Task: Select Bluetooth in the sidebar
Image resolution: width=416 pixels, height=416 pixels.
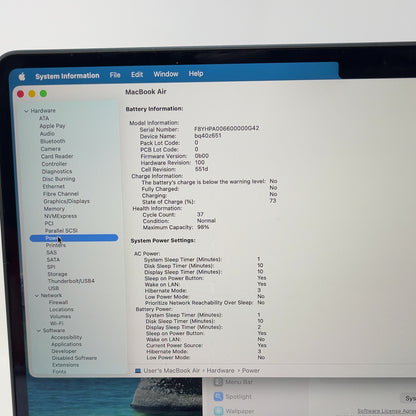Action: (x=53, y=141)
